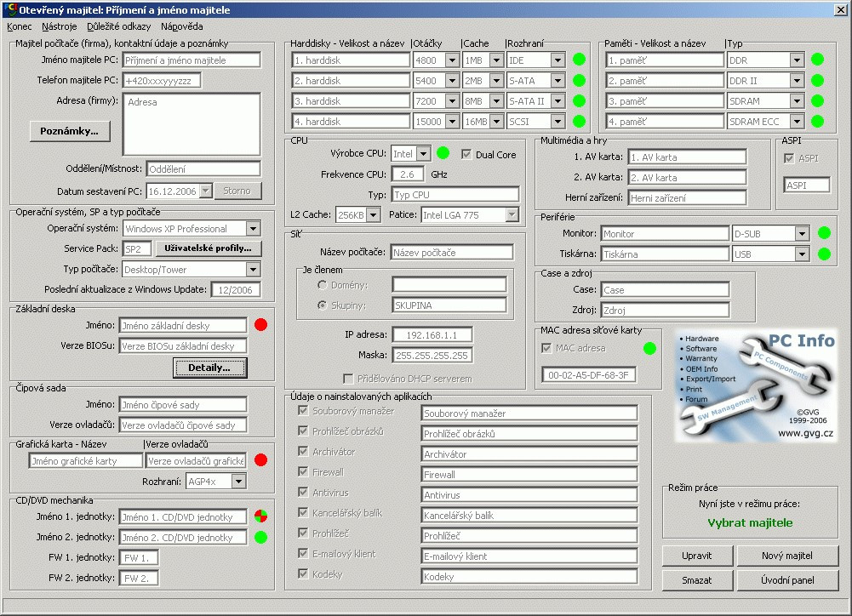Click the Adresa text area
This screenshot has width=852, height=616.
(192, 124)
